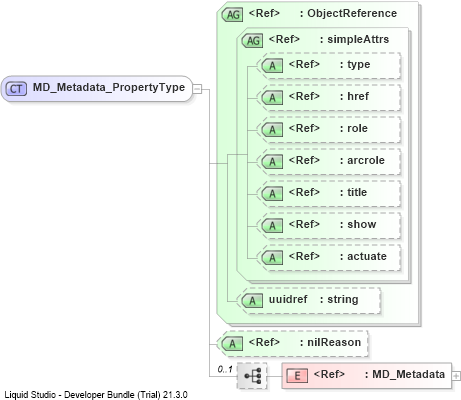Click the A icon of href attribute
Viewport: 461px width, 400px height.
tap(272, 98)
